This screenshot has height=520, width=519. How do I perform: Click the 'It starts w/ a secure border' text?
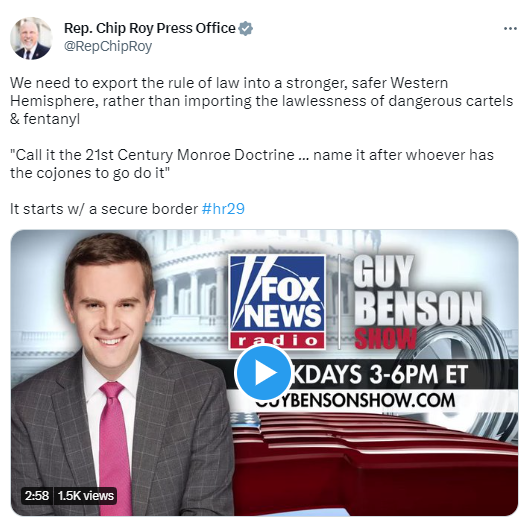[104, 209]
